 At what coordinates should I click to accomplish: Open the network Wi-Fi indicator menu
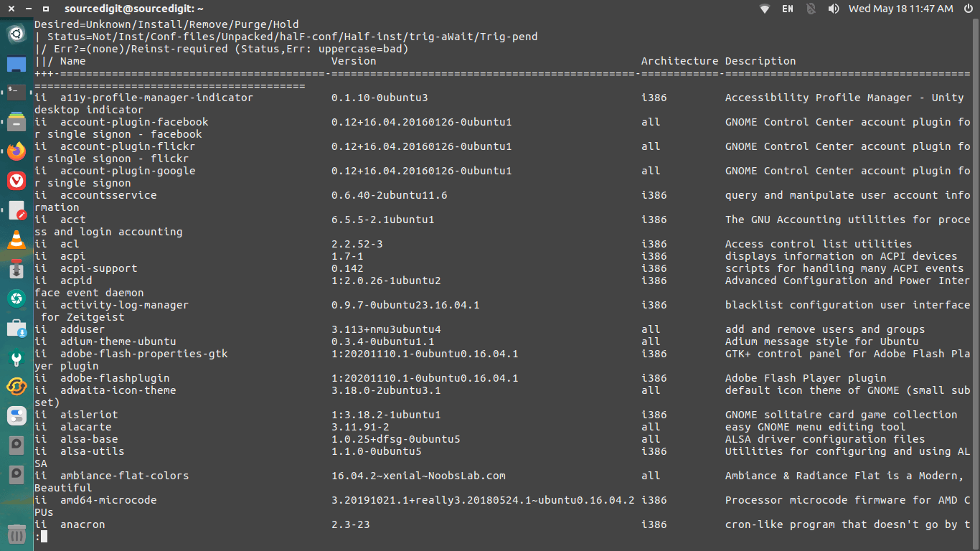[x=765, y=9]
